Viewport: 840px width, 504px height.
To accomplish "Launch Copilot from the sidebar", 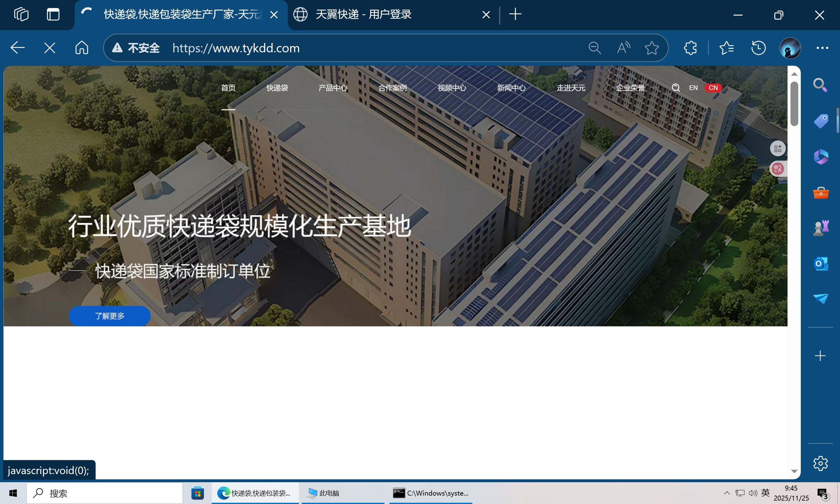I will [x=821, y=157].
